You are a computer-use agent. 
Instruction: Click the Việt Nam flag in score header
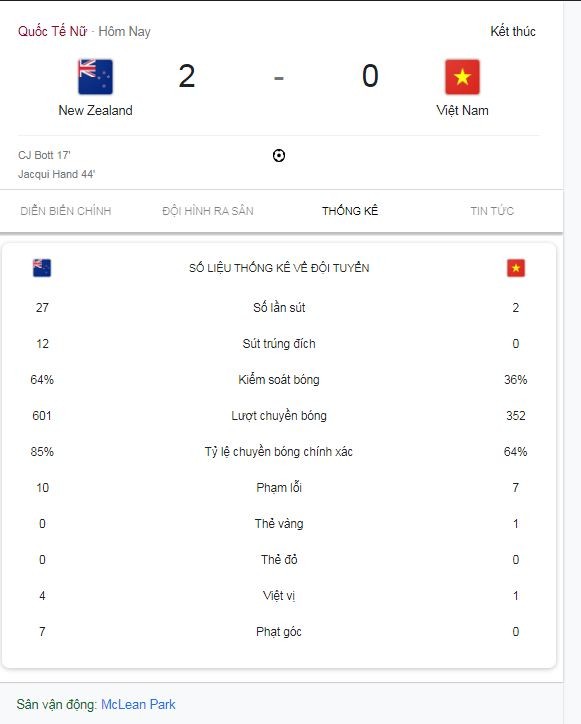tap(462, 77)
